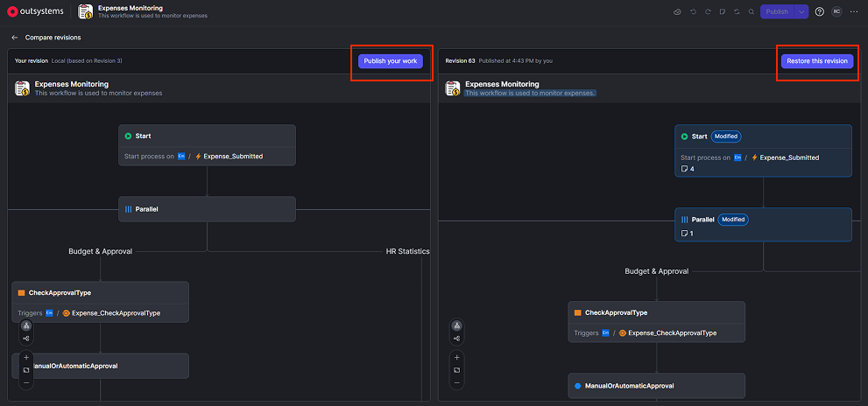Image resolution: width=868 pixels, height=406 pixels.
Task: Click the green Start play icon in Revision 63
Action: pyautogui.click(x=684, y=136)
